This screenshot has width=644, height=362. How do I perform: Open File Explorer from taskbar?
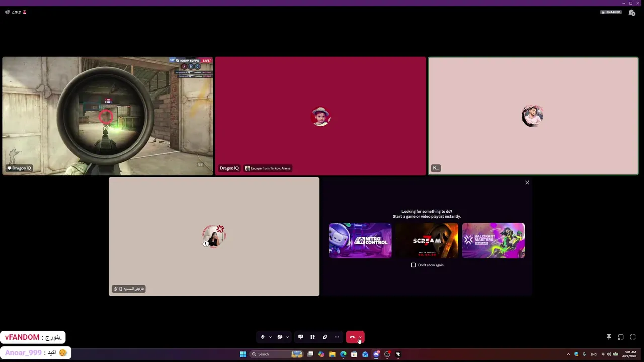point(332,354)
